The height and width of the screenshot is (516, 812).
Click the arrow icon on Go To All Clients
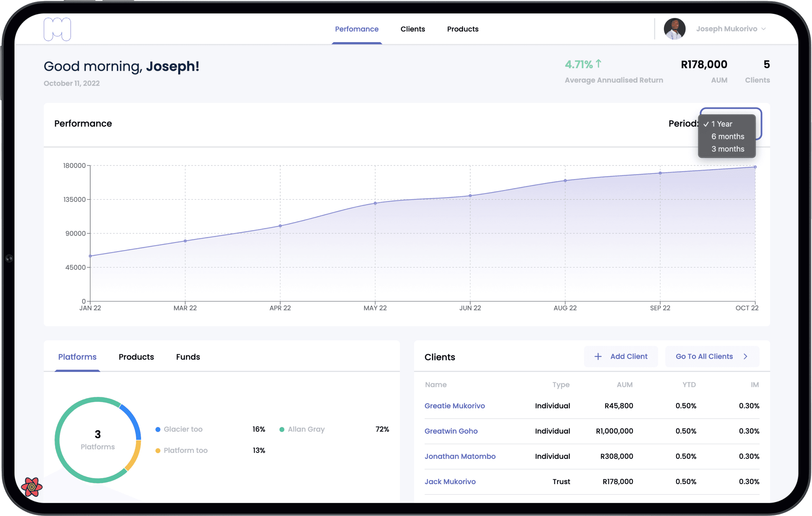(746, 356)
